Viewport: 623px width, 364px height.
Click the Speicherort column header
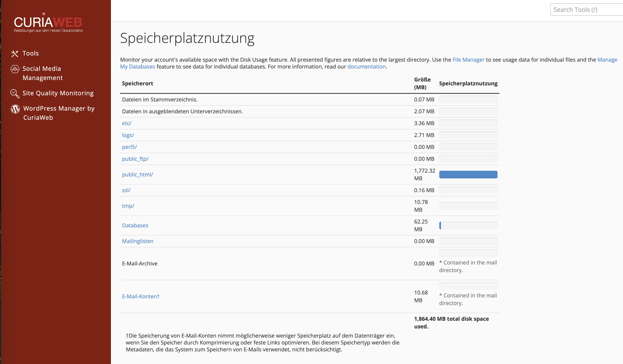coord(138,83)
